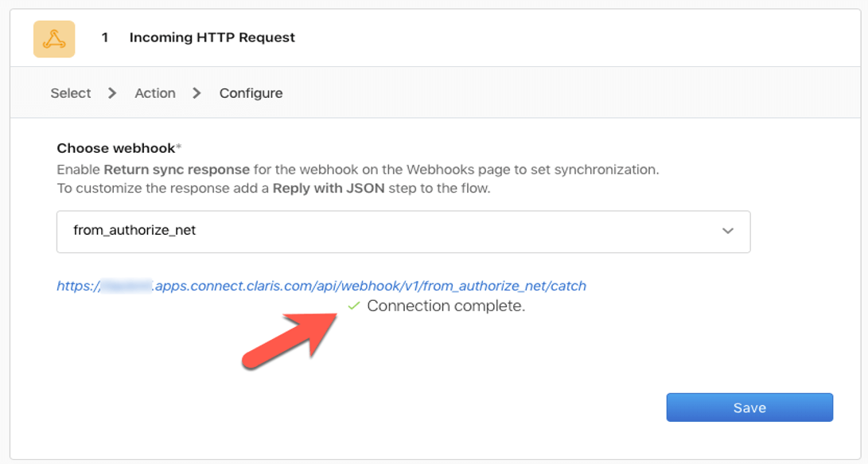Expand the webhook list using the down chevron

(x=728, y=231)
